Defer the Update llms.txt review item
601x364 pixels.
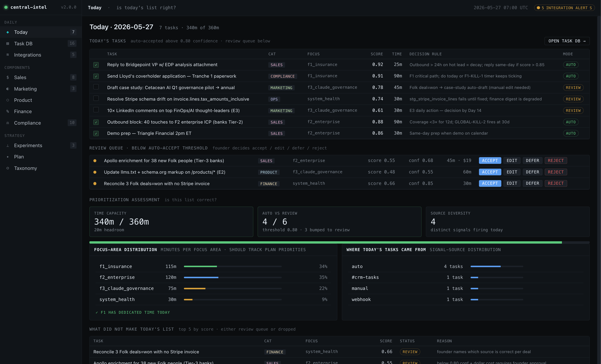(532, 172)
